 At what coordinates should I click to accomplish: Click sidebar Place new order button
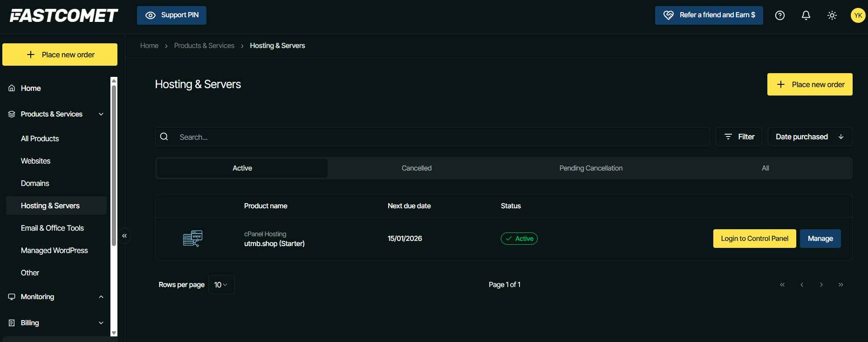point(60,55)
